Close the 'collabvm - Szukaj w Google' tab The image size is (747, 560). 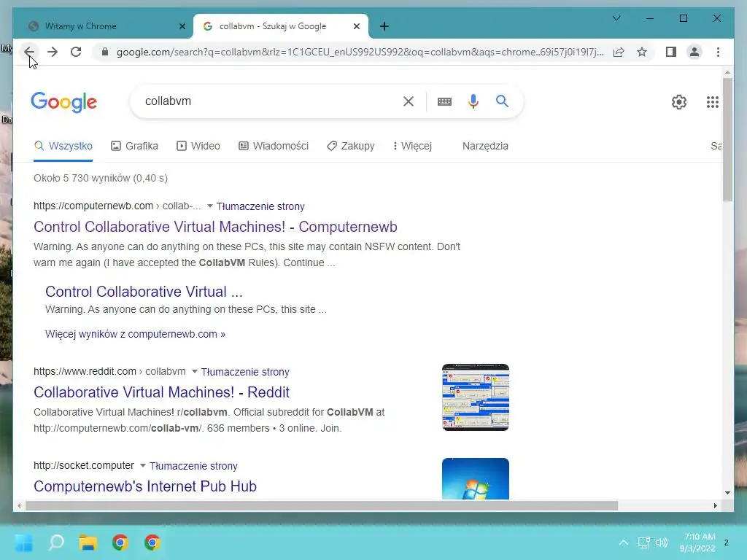[x=356, y=26]
